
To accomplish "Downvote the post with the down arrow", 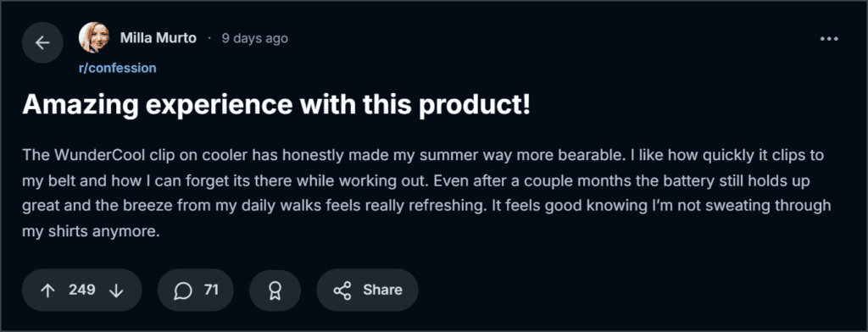I will point(116,290).
